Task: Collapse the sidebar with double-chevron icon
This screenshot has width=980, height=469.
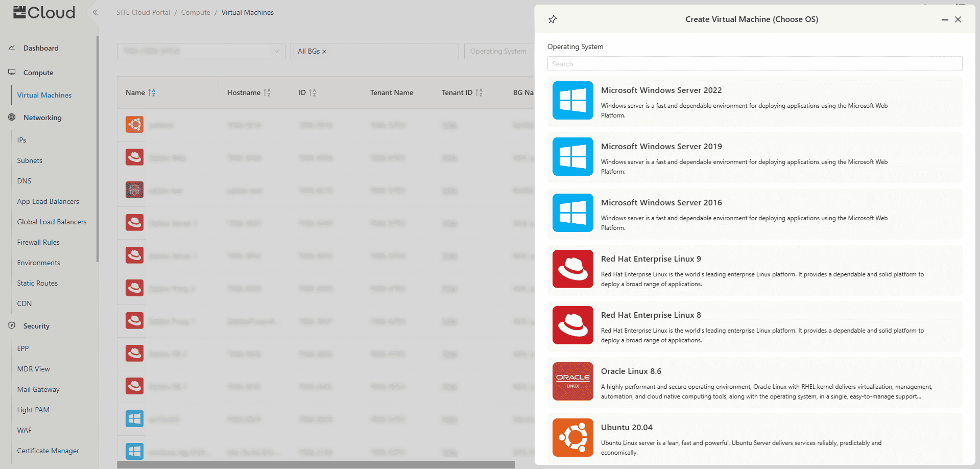Action: [x=95, y=12]
